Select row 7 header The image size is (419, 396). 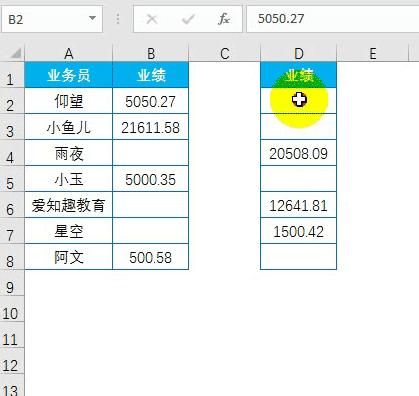12,231
